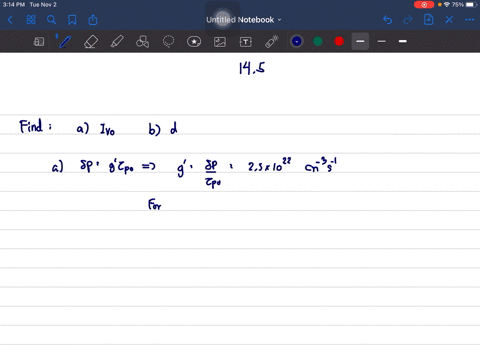The height and width of the screenshot is (360, 480).
Task: Open the page thumbnails grid view
Action: coord(31,20)
